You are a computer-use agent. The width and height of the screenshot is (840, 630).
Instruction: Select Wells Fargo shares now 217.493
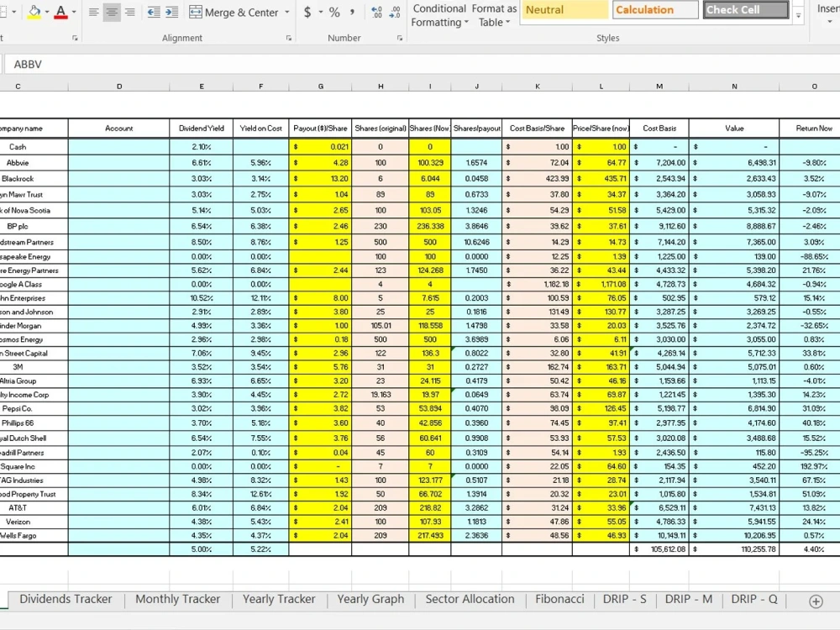(x=429, y=536)
